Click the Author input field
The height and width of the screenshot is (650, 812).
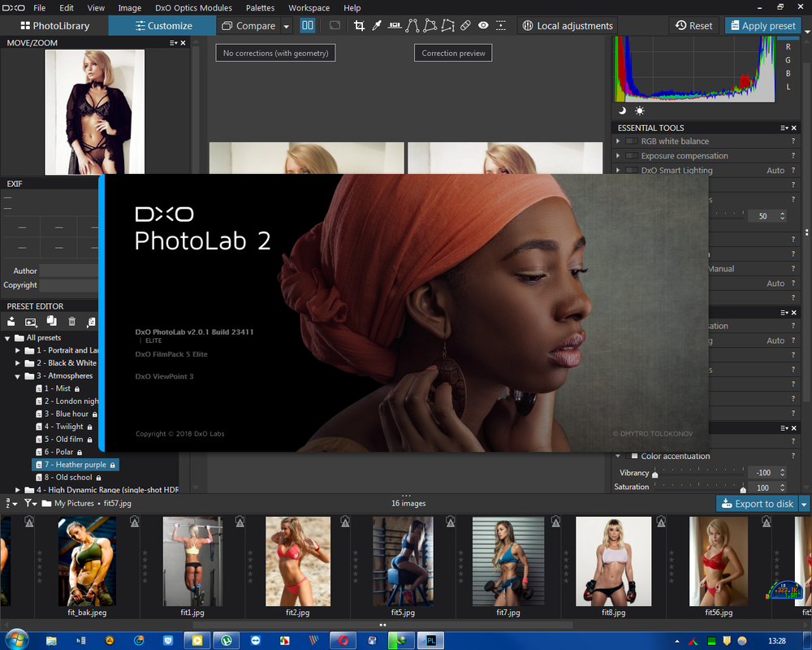68,271
